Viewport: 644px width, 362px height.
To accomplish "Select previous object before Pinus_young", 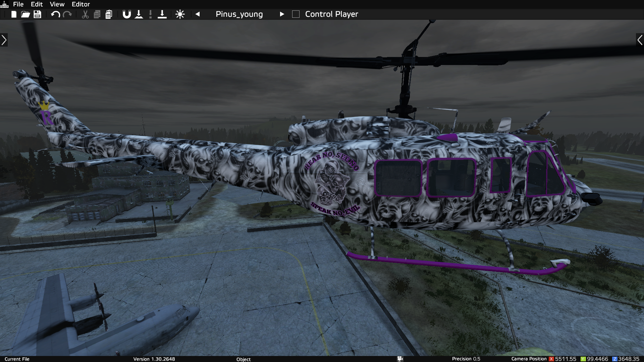I will [x=198, y=14].
